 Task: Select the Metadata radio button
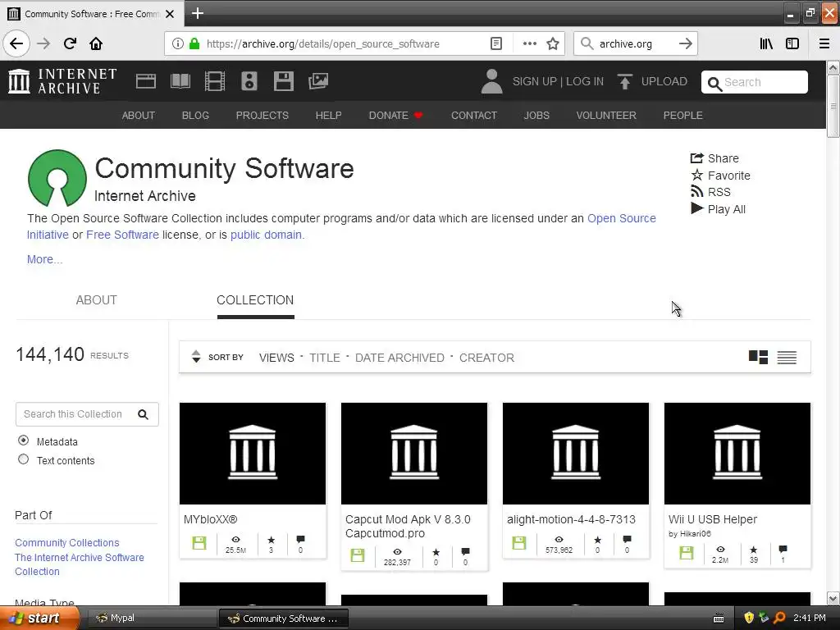pos(23,441)
